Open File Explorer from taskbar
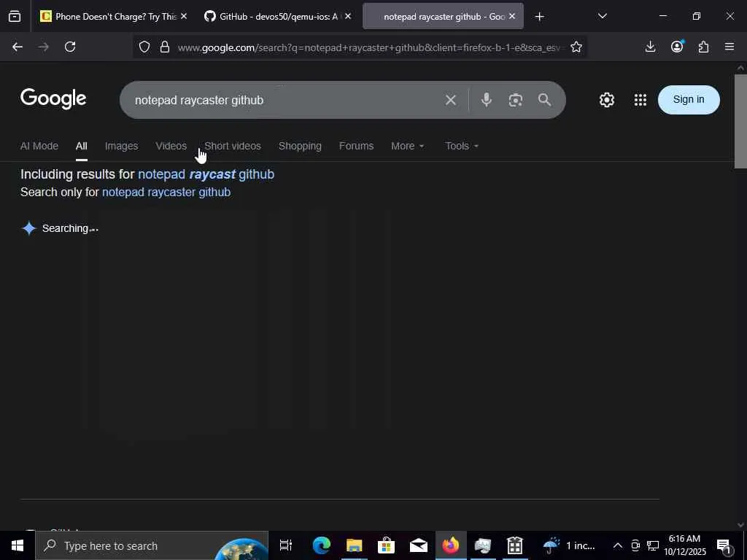The width and height of the screenshot is (747, 560). click(354, 545)
